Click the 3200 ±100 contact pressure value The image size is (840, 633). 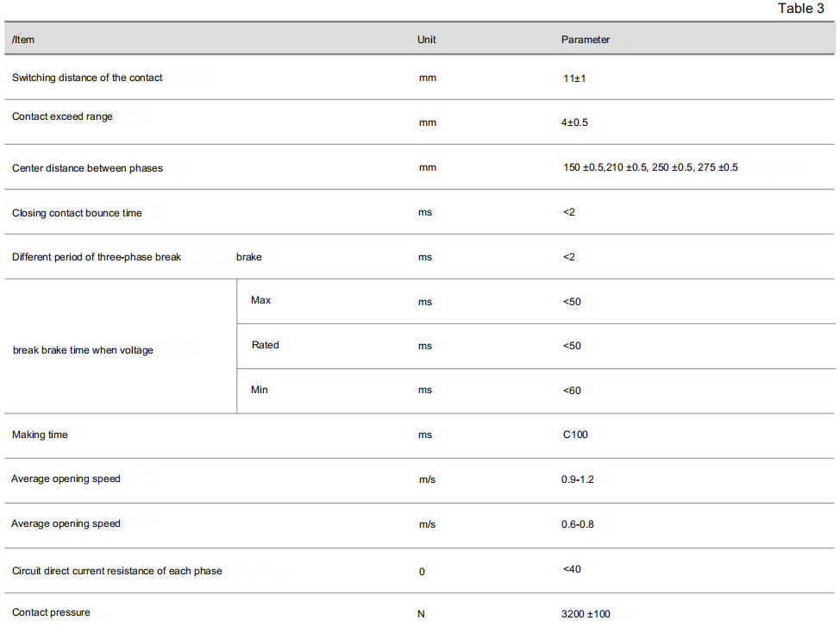pyautogui.click(x=586, y=614)
